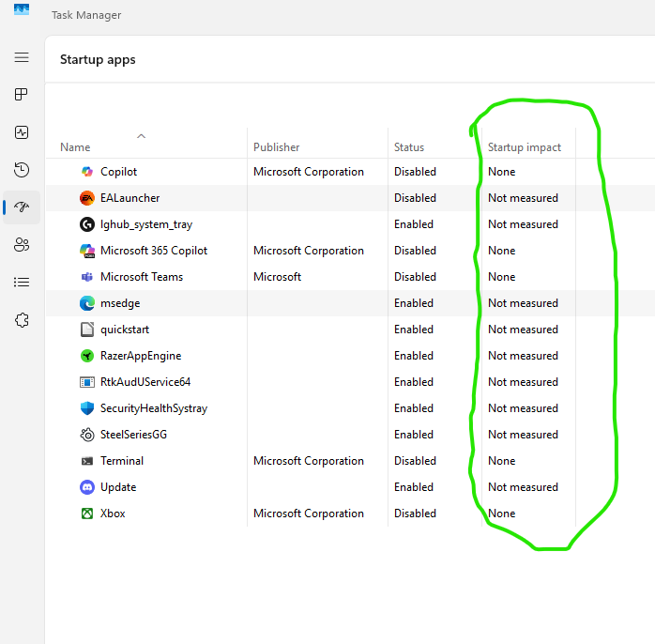This screenshot has height=644, width=655.
Task: Select the quickstart row name
Action: 125,330
